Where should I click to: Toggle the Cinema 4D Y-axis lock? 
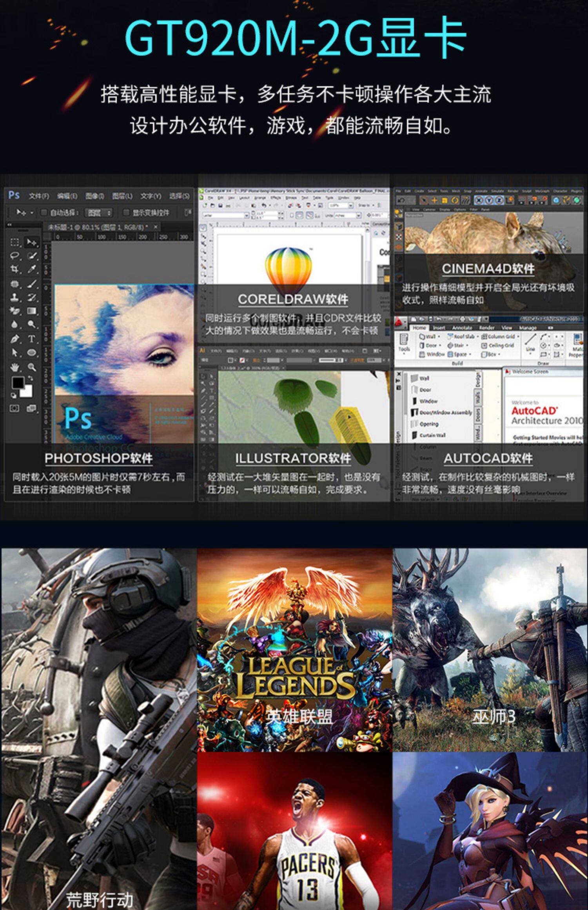[489, 201]
